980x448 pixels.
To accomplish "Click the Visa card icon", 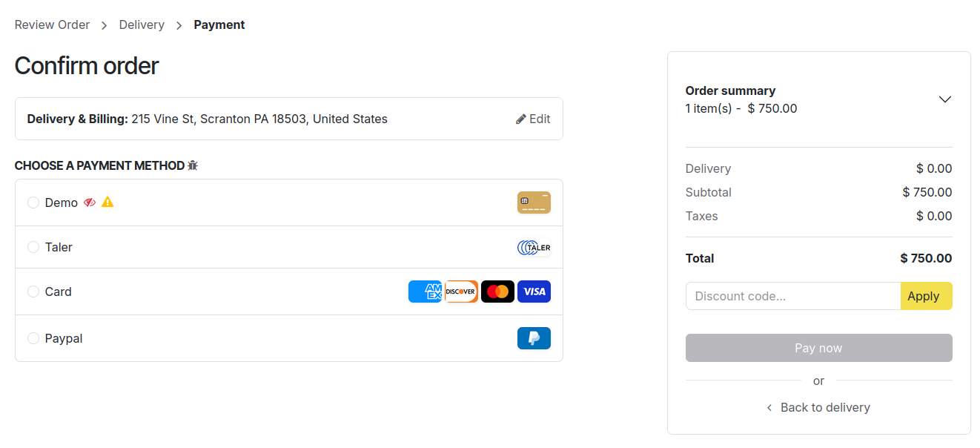I will pos(534,291).
